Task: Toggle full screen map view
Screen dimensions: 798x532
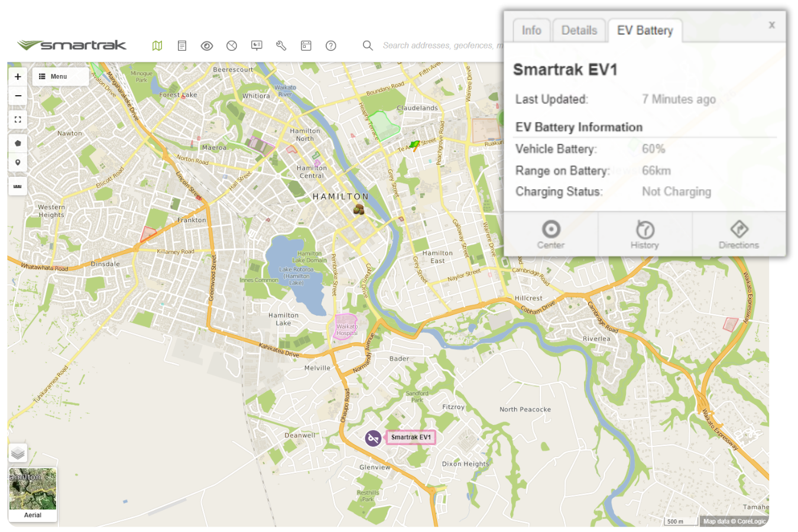Action: point(18,119)
